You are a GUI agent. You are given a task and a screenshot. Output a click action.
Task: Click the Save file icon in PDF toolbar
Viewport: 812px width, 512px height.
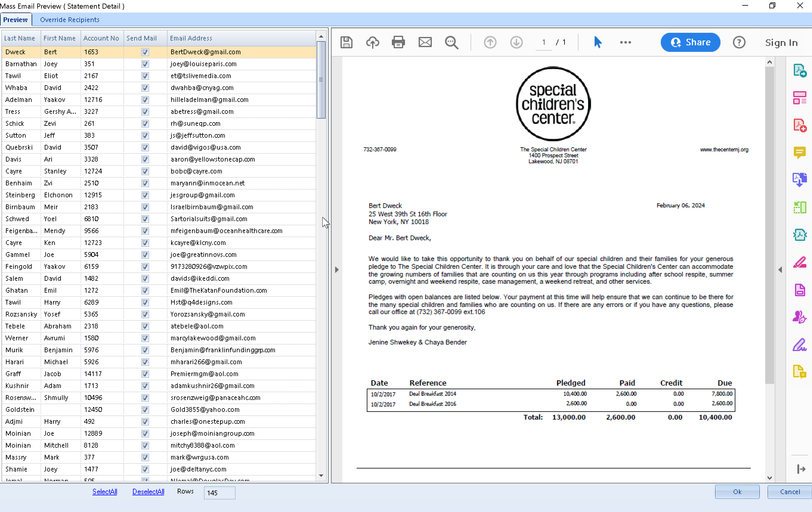(346, 43)
